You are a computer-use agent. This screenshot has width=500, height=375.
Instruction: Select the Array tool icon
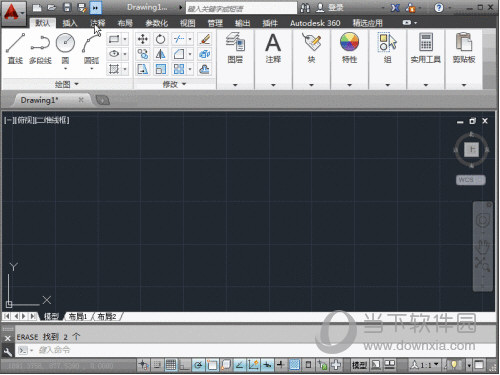179,69
